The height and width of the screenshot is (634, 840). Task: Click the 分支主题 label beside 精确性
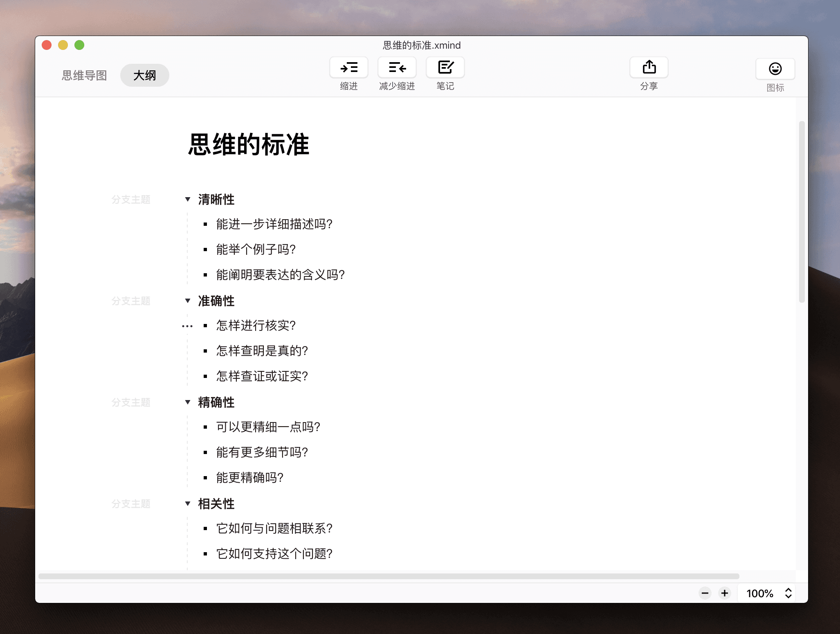pyautogui.click(x=131, y=402)
